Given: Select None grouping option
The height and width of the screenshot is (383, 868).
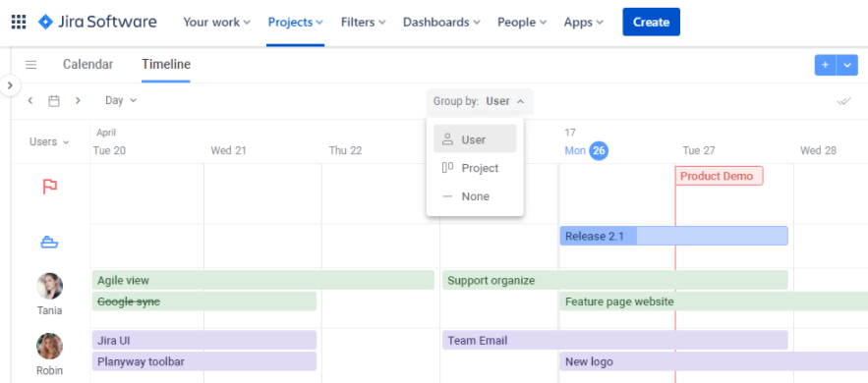Looking at the screenshot, I should (475, 196).
